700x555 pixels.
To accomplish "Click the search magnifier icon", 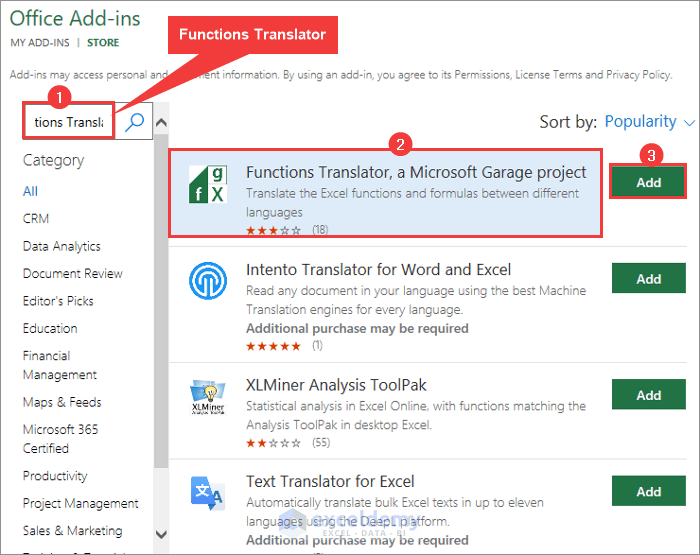I will point(134,122).
